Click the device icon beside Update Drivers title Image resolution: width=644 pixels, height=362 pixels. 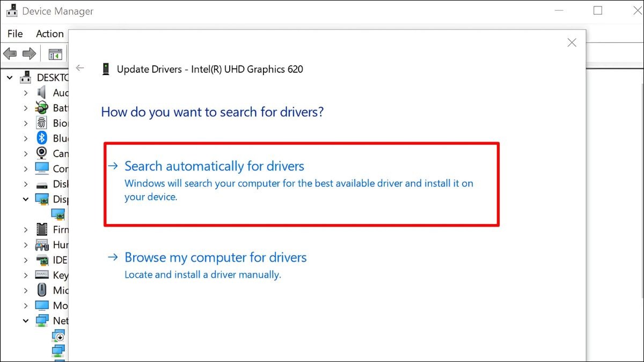(106, 69)
